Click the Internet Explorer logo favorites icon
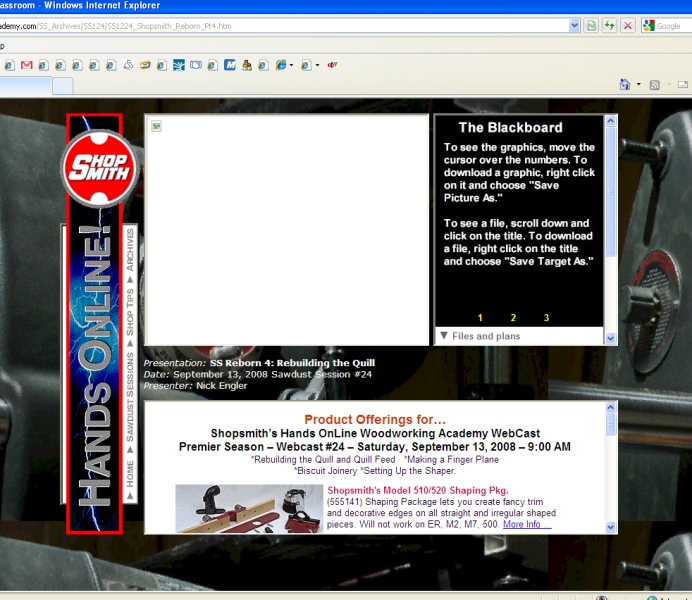Viewport: 692px width, 600px height. (x=281, y=65)
